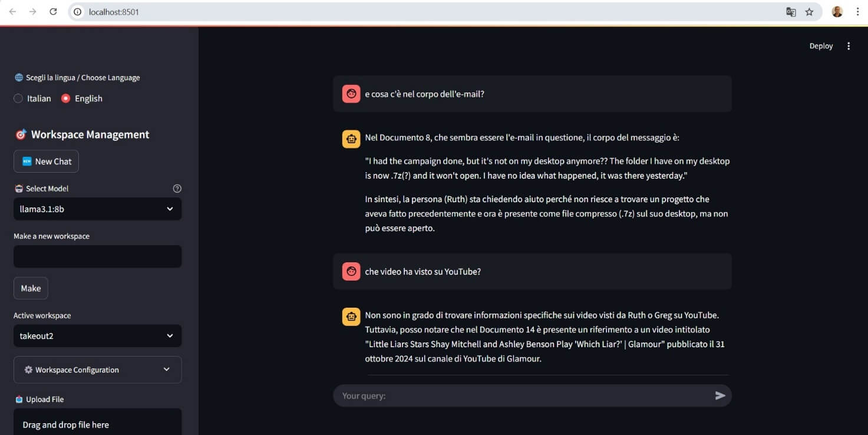Viewport: 868px width, 435px height.
Task: Click the help icon beside Select Model
Action: pos(177,189)
